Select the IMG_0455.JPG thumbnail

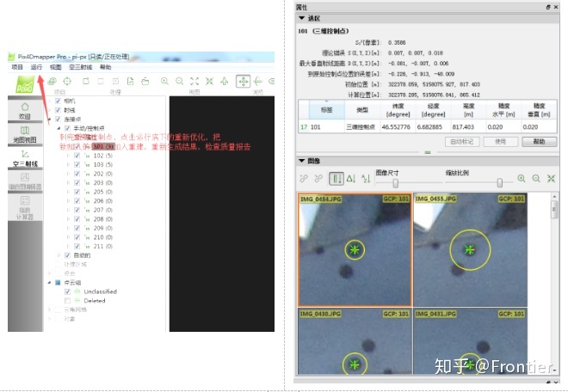click(470, 250)
